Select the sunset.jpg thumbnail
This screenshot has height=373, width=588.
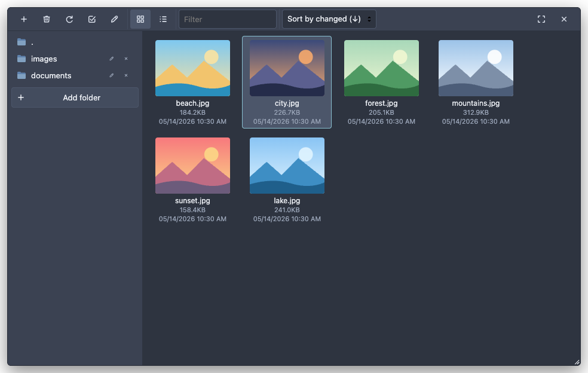(x=193, y=166)
